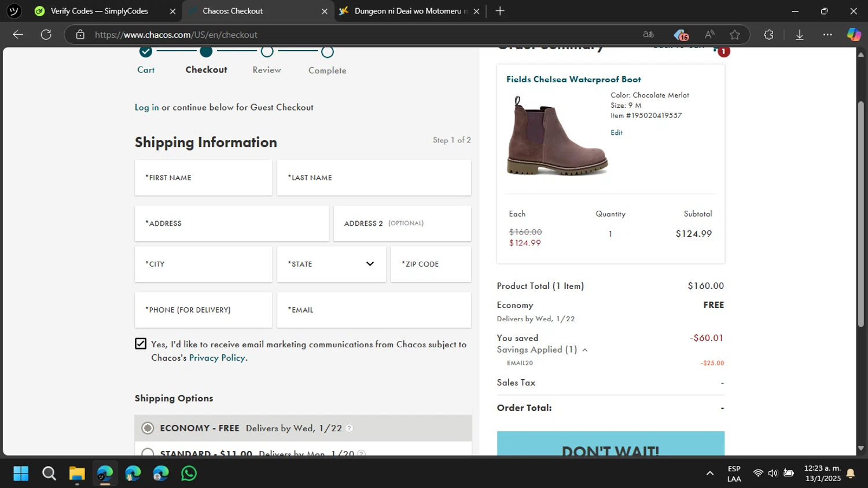Open the Fields Chelsea Waterproof Boot link
Image resolution: width=868 pixels, height=488 pixels.
tap(573, 79)
